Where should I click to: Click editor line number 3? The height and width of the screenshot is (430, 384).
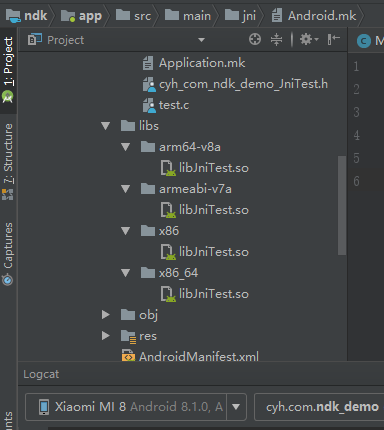point(356,112)
